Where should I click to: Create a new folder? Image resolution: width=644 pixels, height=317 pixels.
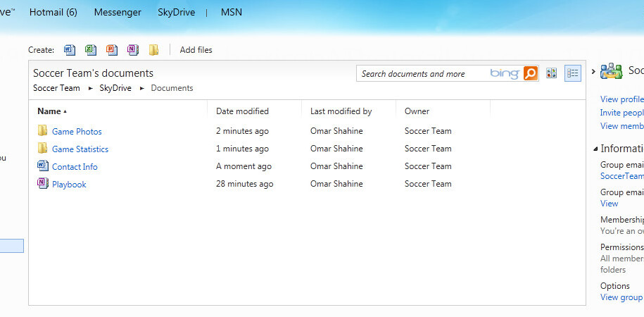153,50
